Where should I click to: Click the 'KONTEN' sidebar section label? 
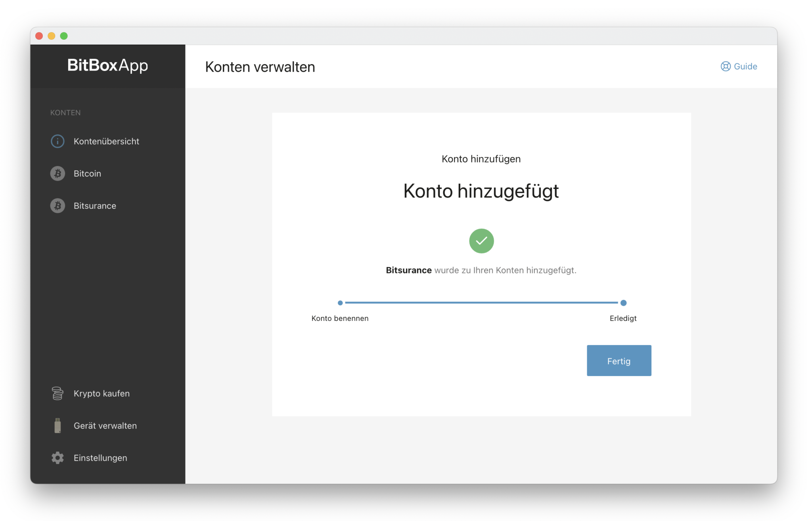[x=65, y=113]
